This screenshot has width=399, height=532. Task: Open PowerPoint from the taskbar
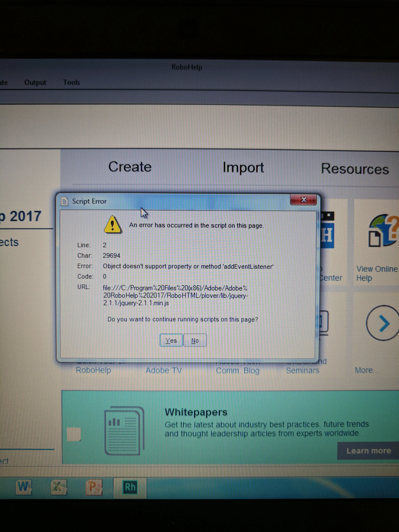[94, 487]
